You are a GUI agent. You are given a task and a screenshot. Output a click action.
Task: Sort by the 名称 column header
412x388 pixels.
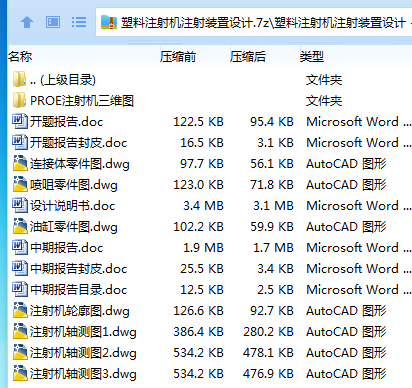pyautogui.click(x=20, y=57)
